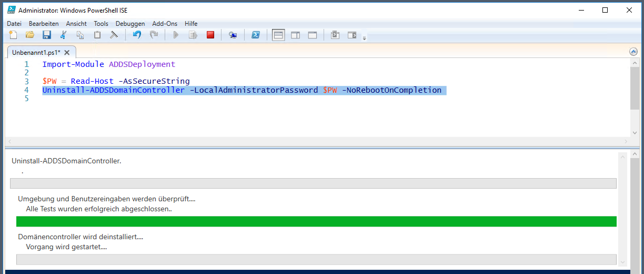Expand the toolbar overflow options arrow

pos(364,38)
